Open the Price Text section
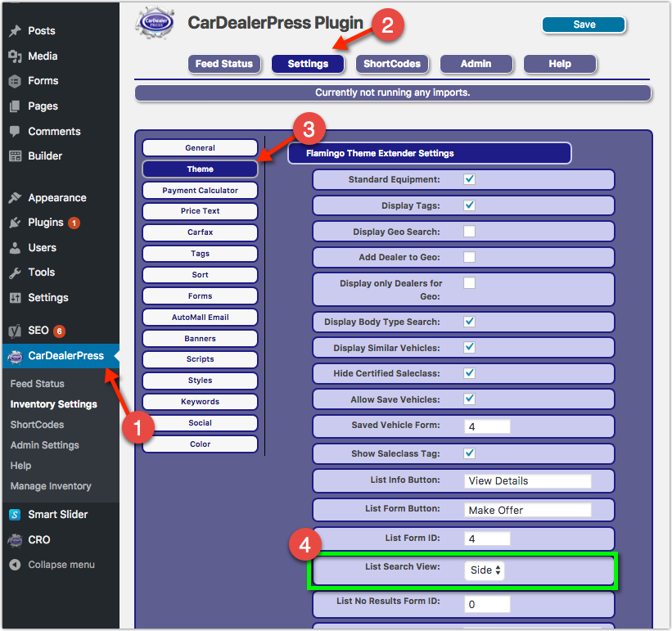 pos(201,211)
